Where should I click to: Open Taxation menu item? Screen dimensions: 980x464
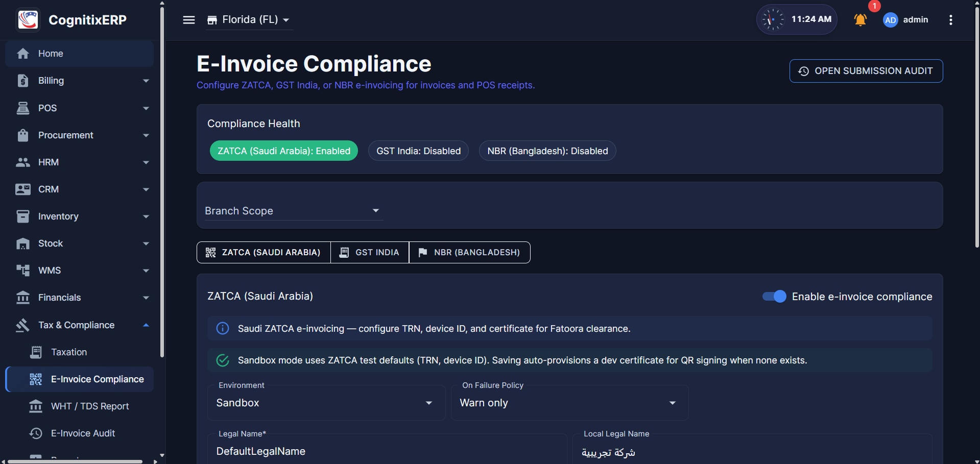(79, 352)
